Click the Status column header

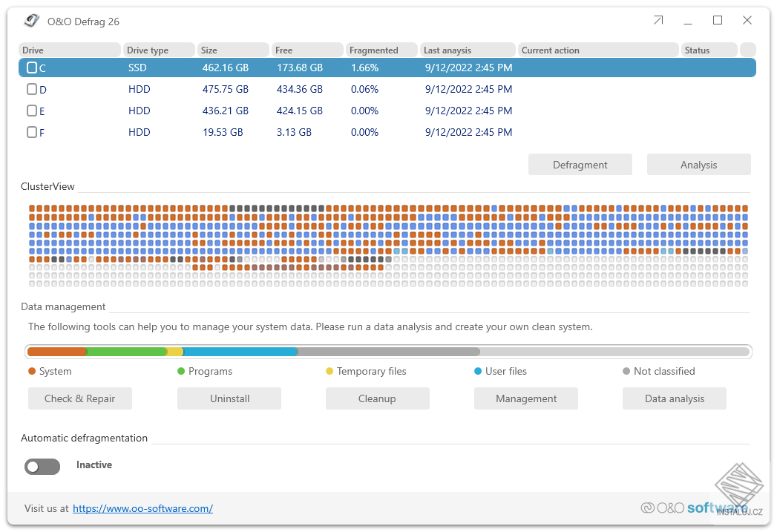point(709,50)
